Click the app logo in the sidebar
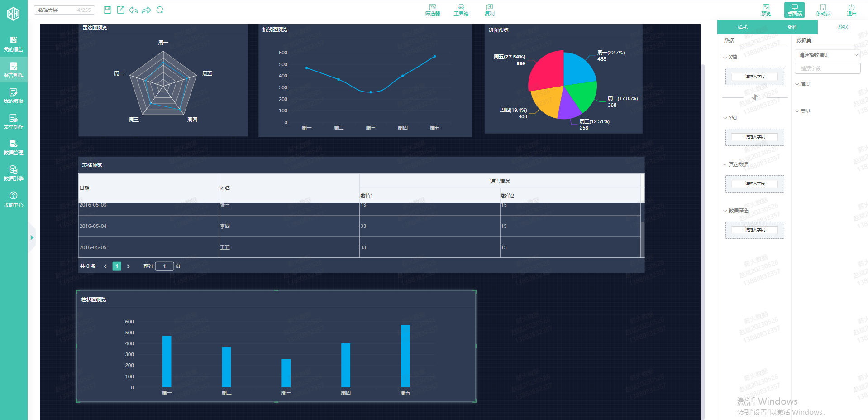Viewport: 868px width, 420px height. click(14, 14)
